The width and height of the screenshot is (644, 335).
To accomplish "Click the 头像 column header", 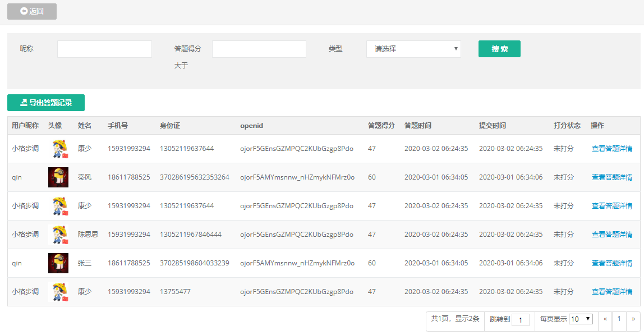I will 55,125.
